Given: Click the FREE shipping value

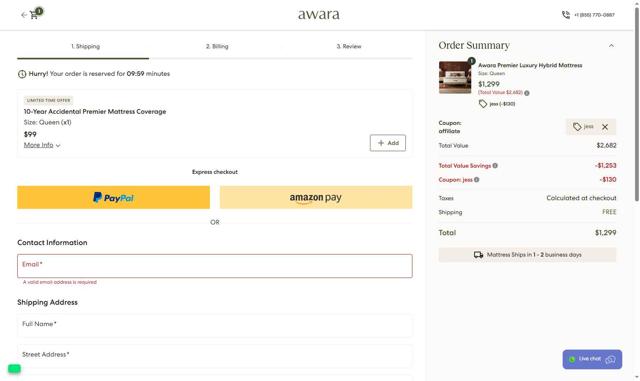Looking at the screenshot, I should [609, 212].
